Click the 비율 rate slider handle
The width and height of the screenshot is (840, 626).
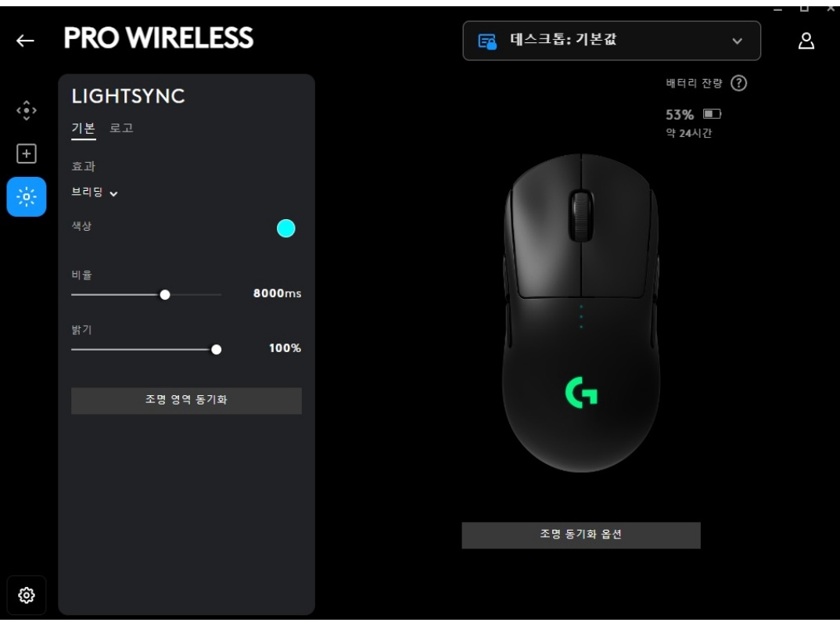(x=165, y=295)
